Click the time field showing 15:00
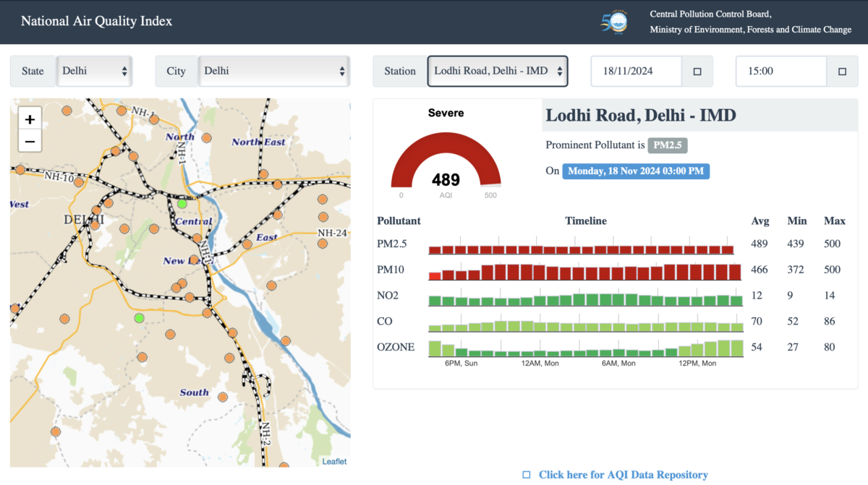 (x=781, y=72)
